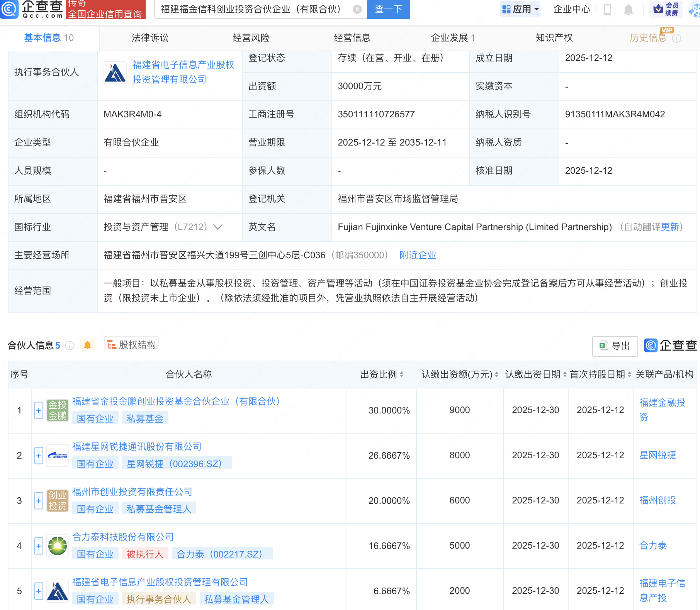Clear the search box with the × icon
The width and height of the screenshot is (700, 610).
357,10
